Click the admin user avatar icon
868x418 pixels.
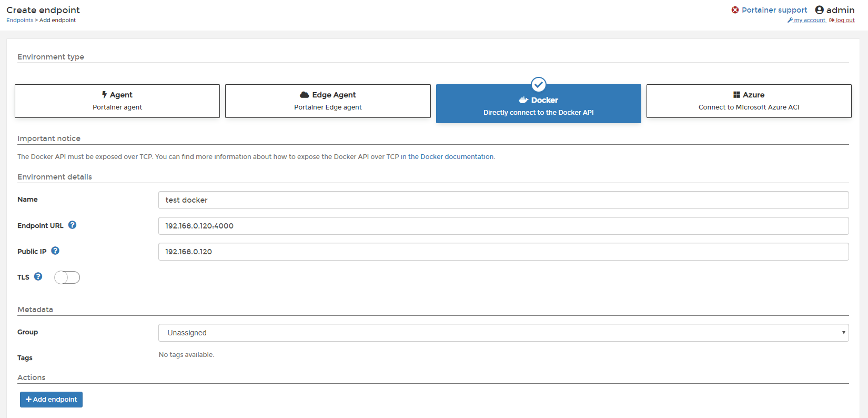tap(819, 9)
